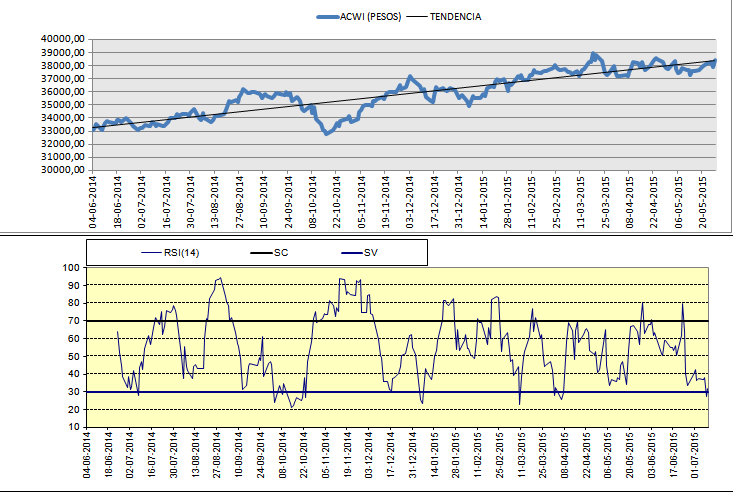Viewport: 733px width, 495px height.
Task: Click the 38000,00 axis value
Action: coord(63,65)
